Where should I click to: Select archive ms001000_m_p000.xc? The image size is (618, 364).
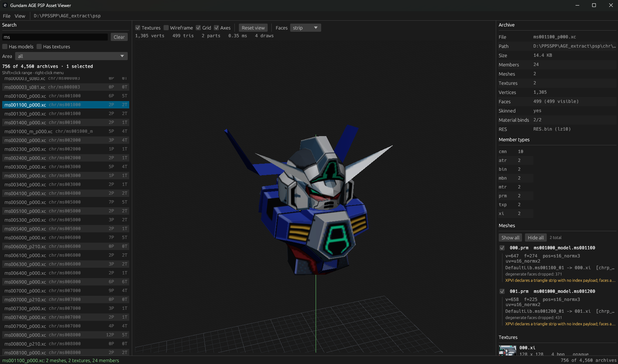66,131
